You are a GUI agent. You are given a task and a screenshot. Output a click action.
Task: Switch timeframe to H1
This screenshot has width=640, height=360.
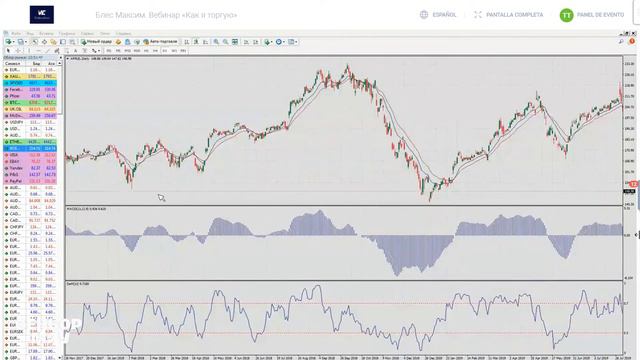pyautogui.click(x=146, y=51)
